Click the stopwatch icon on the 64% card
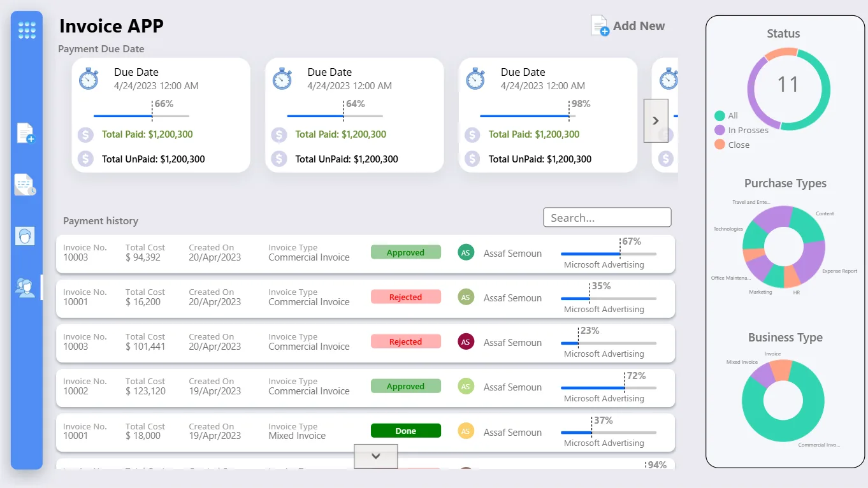The height and width of the screenshot is (488, 868). pos(282,79)
